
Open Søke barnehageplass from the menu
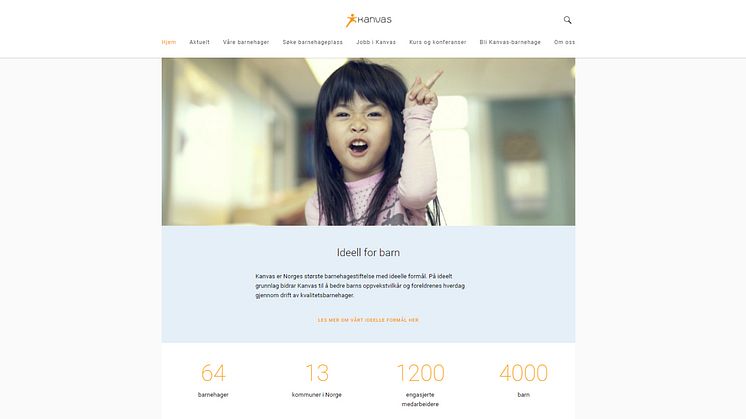tap(312, 42)
